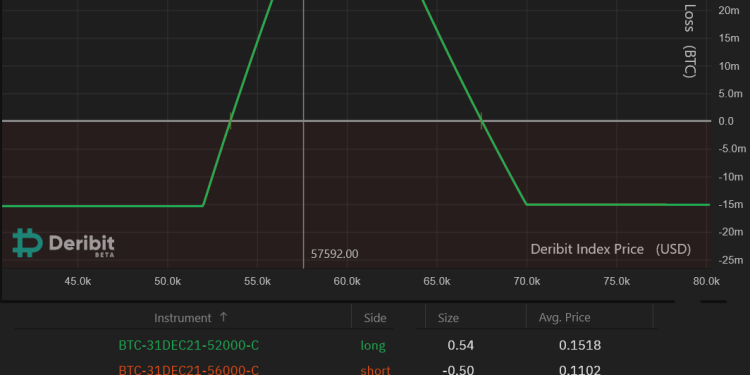Click the 20m y-axis tick label
Viewport: 750px width, 375px height.
[x=729, y=11]
